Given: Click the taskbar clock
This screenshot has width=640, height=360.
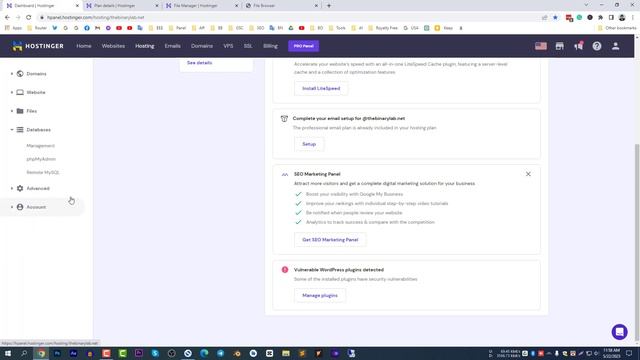Looking at the screenshot, I should coord(611,353).
